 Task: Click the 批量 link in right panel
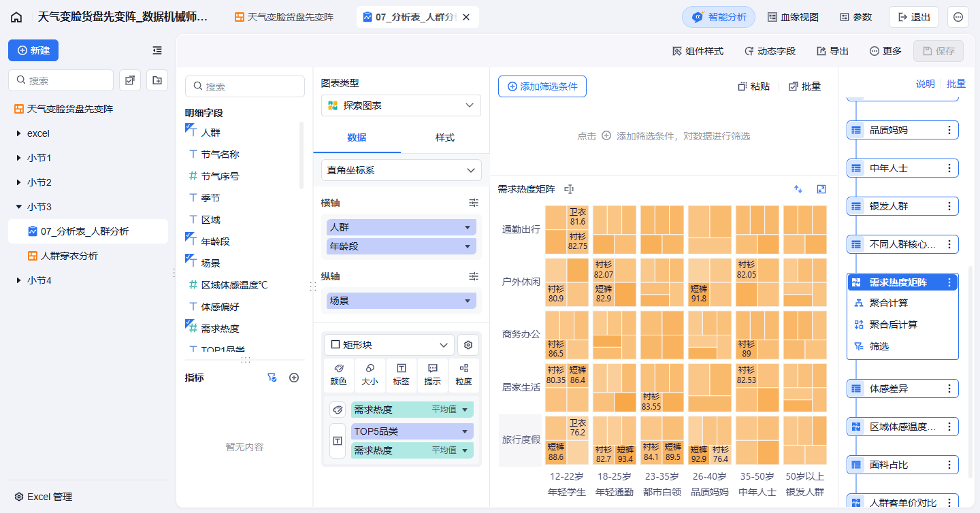[x=956, y=84]
